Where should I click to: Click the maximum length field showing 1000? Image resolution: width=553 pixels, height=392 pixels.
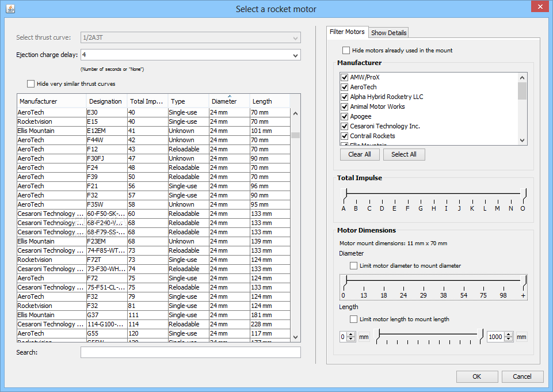[x=495, y=337]
